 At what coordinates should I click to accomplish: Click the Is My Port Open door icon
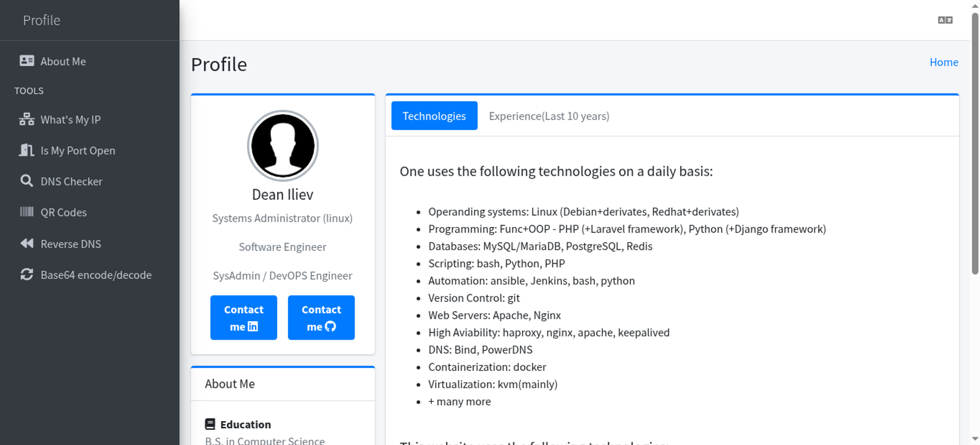click(x=26, y=150)
